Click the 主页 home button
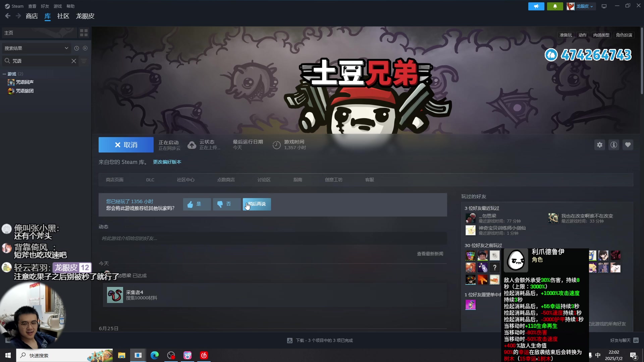Screen dimensions: 644x362 coord(40,33)
